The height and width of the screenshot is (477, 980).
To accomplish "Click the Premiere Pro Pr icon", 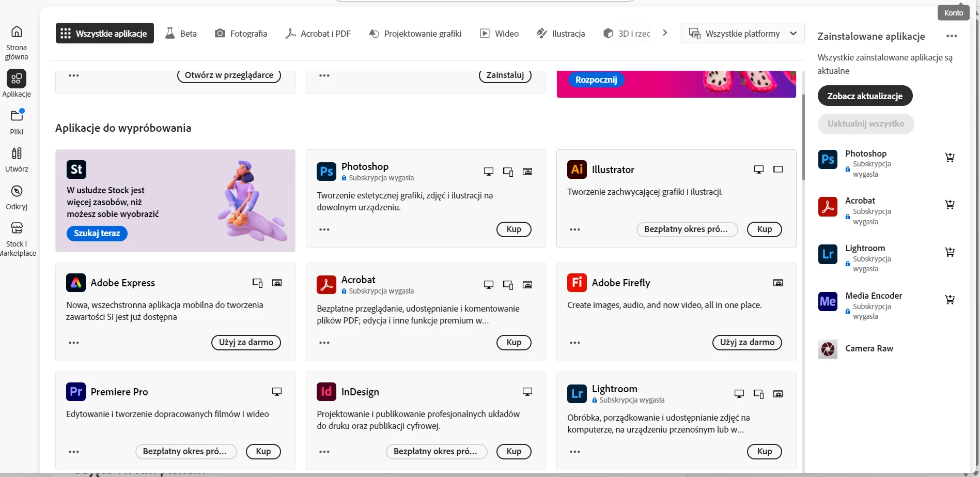I will click(x=76, y=391).
